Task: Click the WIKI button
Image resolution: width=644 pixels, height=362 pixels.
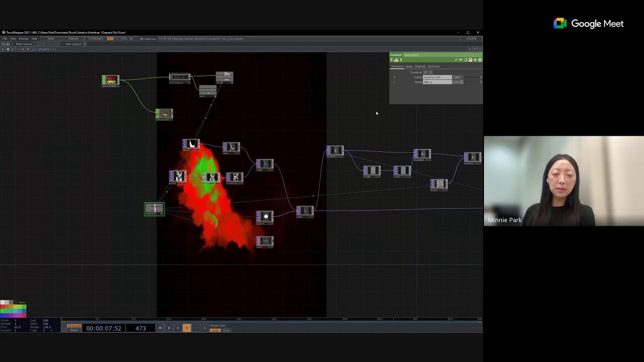Action: coord(51,39)
